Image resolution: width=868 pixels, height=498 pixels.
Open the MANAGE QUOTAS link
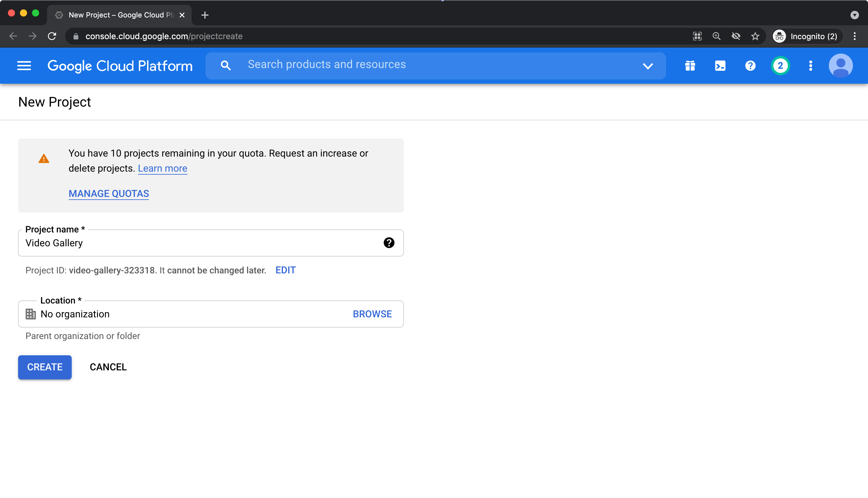tap(108, 194)
